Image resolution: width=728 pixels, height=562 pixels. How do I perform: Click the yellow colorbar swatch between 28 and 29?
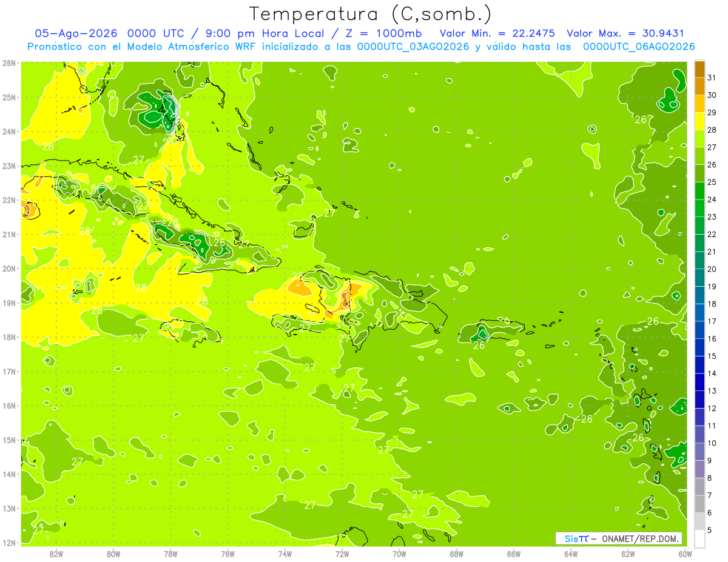pos(699,122)
